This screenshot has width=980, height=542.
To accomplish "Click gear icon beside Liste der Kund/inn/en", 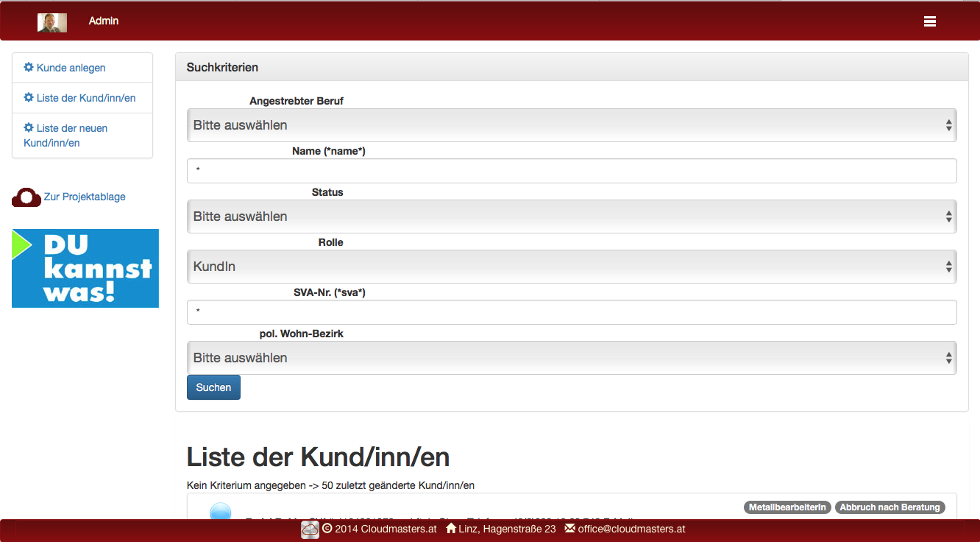I will [x=29, y=97].
